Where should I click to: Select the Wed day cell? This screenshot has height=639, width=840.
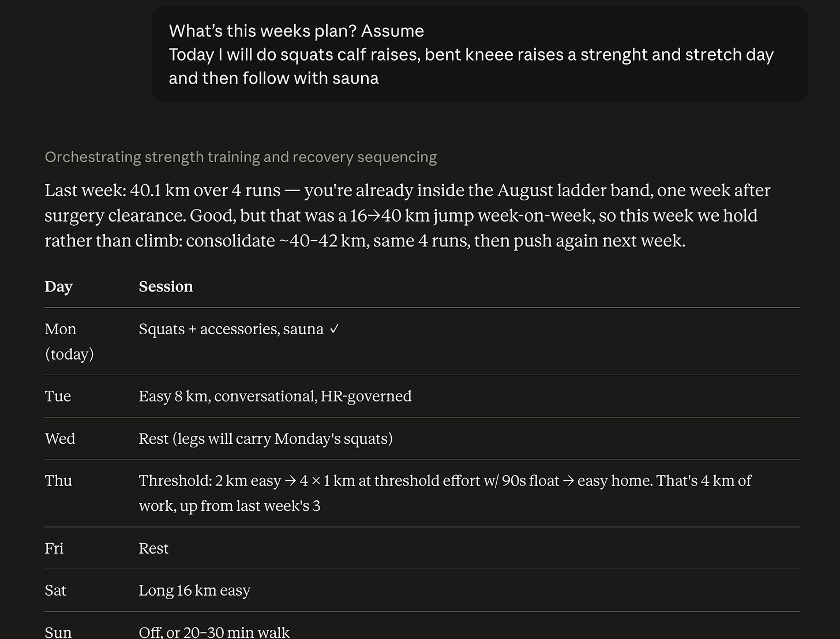[60, 439]
